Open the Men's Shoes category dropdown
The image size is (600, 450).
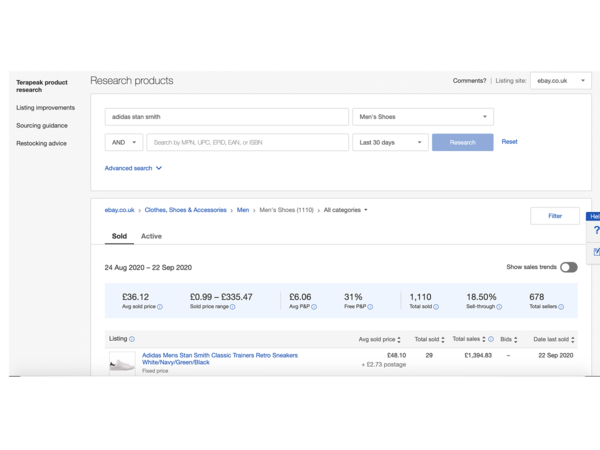click(x=423, y=117)
